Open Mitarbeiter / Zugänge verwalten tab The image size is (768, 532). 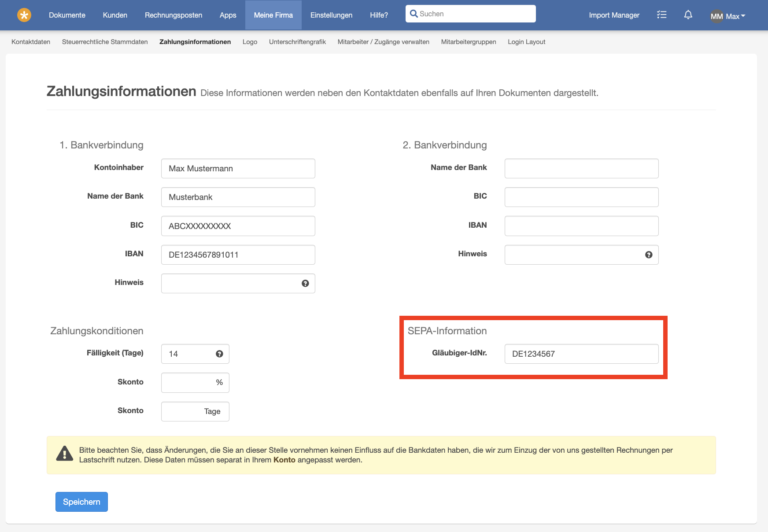tap(383, 42)
